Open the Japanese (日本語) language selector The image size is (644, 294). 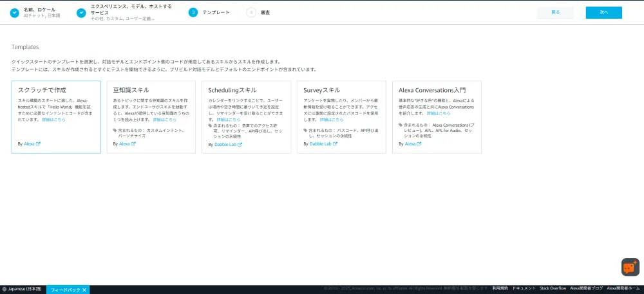click(x=24, y=289)
